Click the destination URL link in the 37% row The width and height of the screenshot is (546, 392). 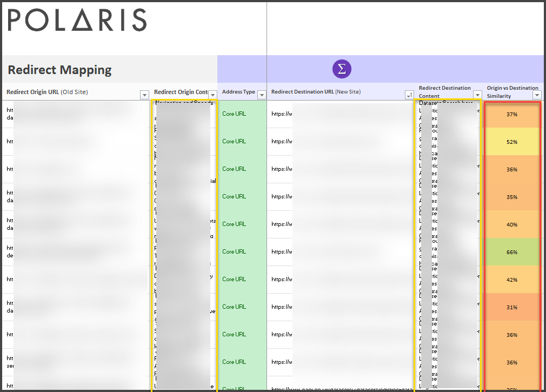[282, 114]
